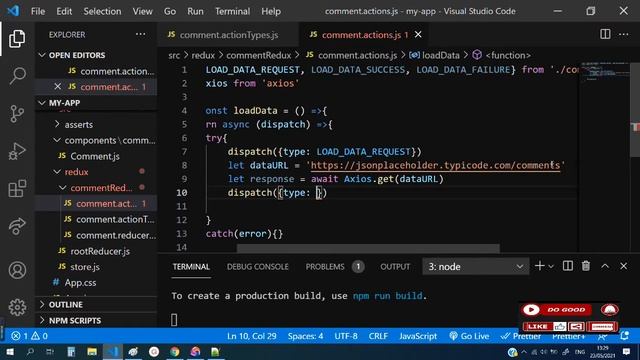Open store.js in the file tree

pyautogui.click(x=84, y=267)
